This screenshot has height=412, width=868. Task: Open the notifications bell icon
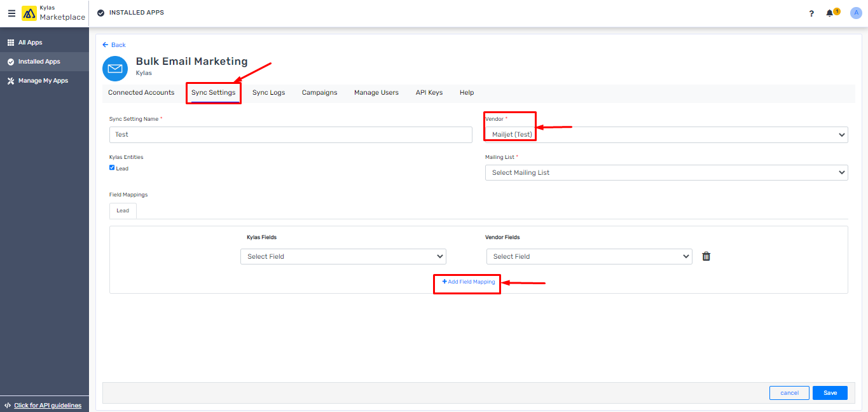830,13
